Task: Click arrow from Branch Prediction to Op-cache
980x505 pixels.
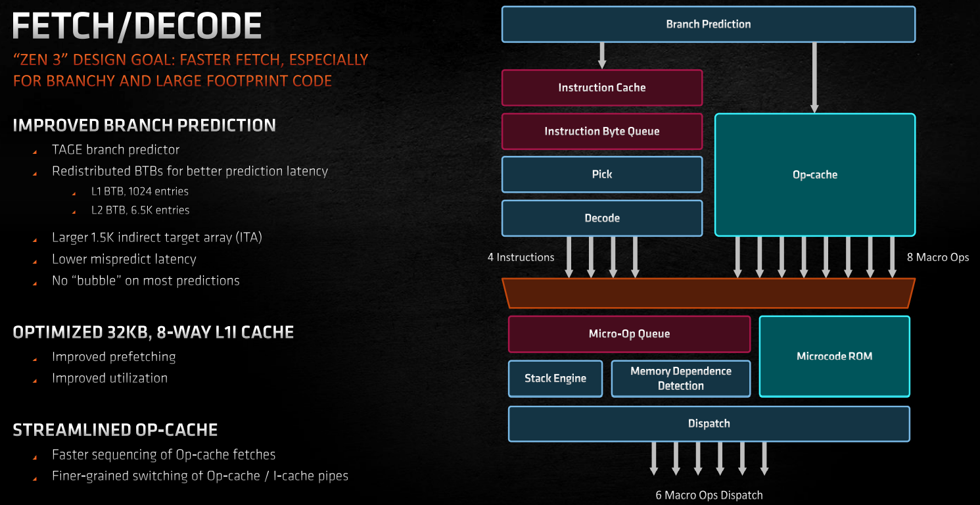Action: click(x=815, y=78)
